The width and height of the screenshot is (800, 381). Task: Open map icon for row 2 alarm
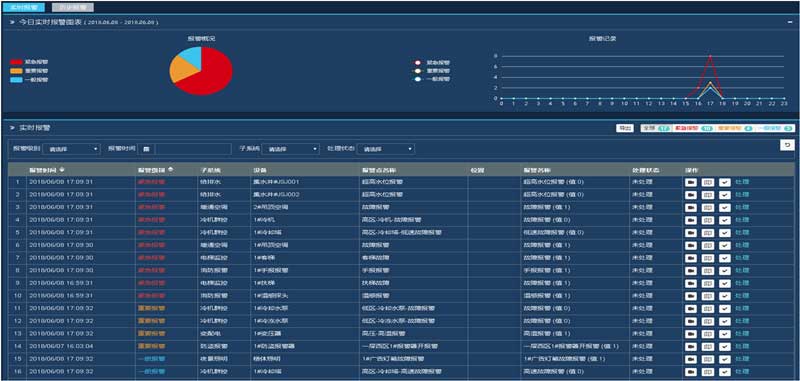coord(707,195)
